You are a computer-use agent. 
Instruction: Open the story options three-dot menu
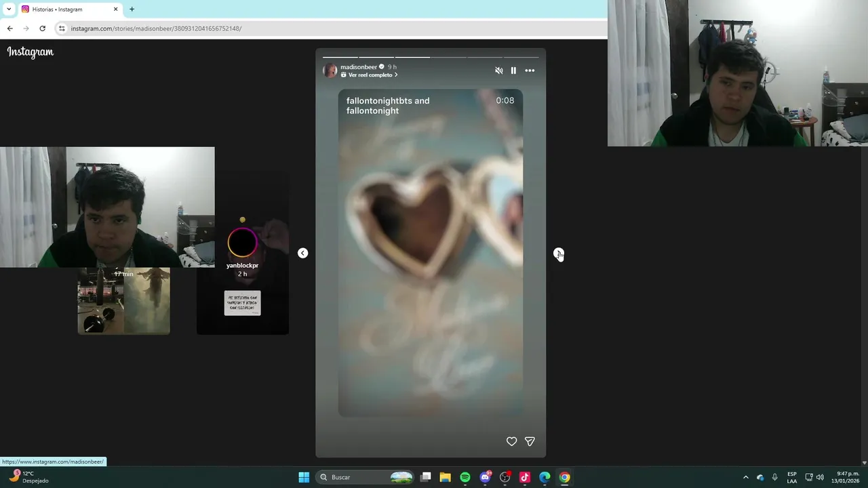coord(530,70)
